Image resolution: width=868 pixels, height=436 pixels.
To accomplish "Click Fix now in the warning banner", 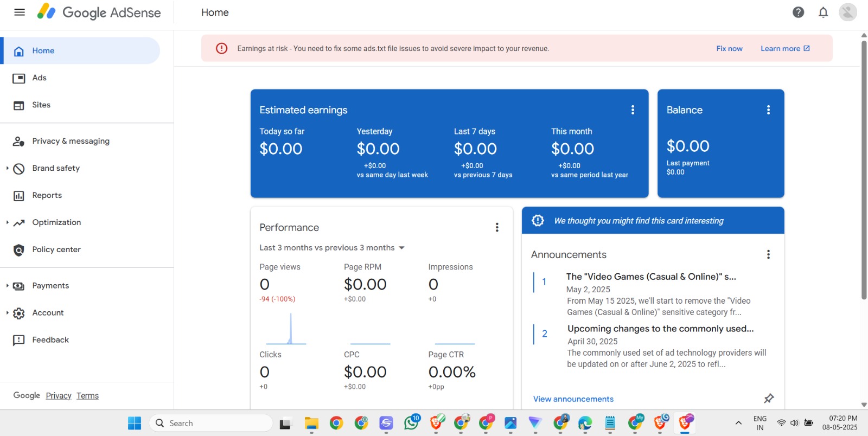I will click(x=729, y=48).
